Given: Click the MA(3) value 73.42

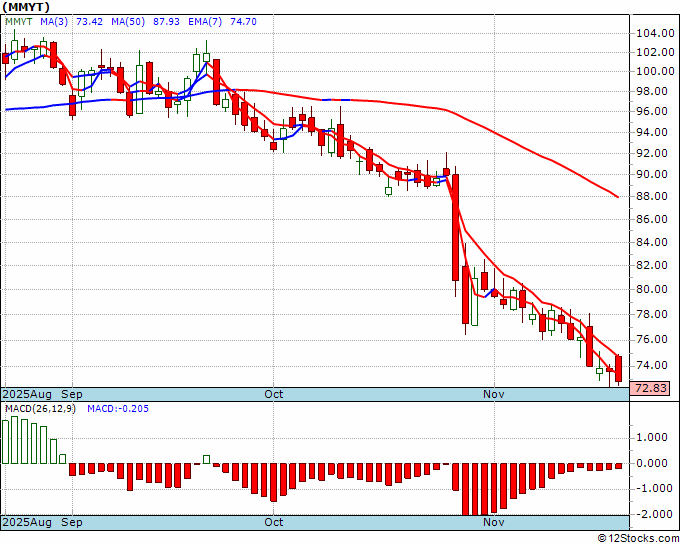Looking at the screenshot, I should point(89,22).
